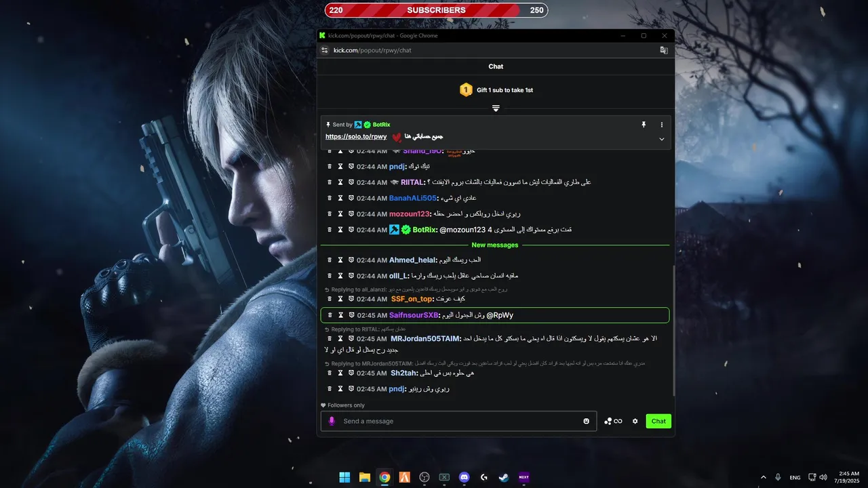Screen dimensions: 868x488
Task: Click the chat vertical scrollbar
Action: [x=673, y=331]
